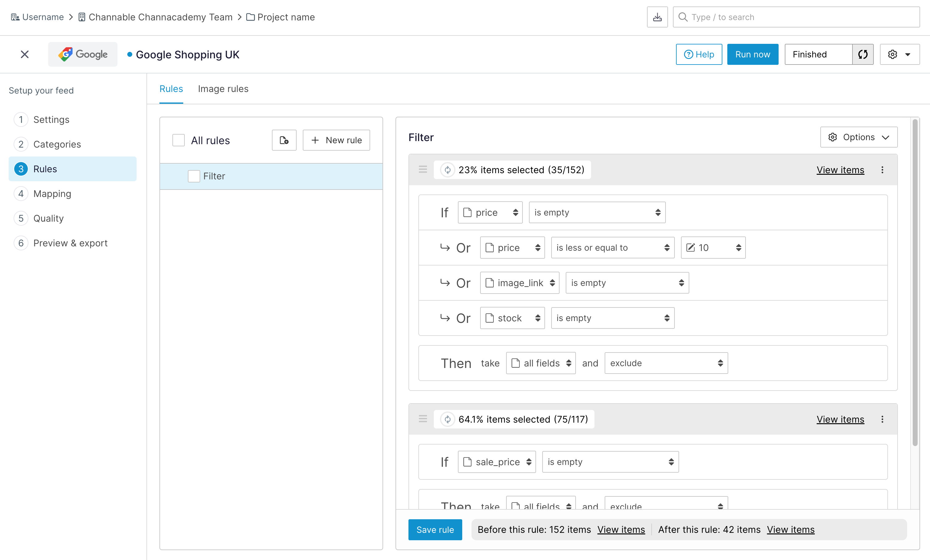Select the Filter rule checkbox

tap(194, 176)
